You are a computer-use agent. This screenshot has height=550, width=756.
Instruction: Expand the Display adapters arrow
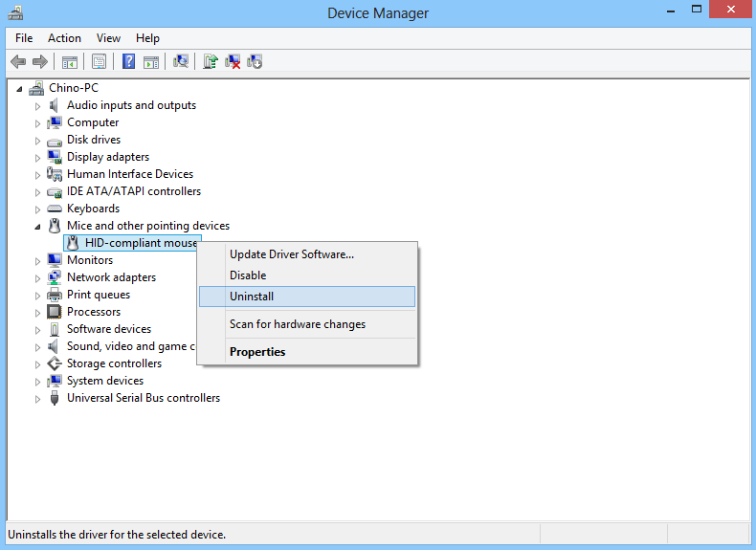[x=37, y=158]
